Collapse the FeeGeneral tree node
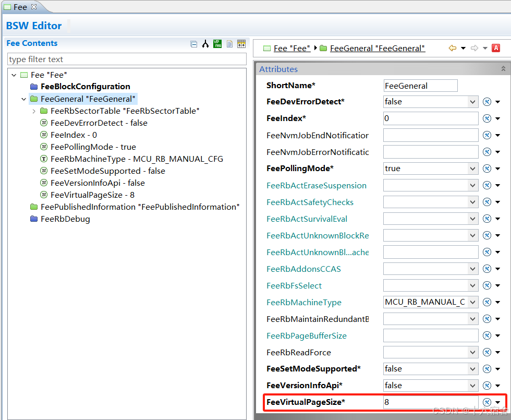 pyautogui.click(x=24, y=99)
